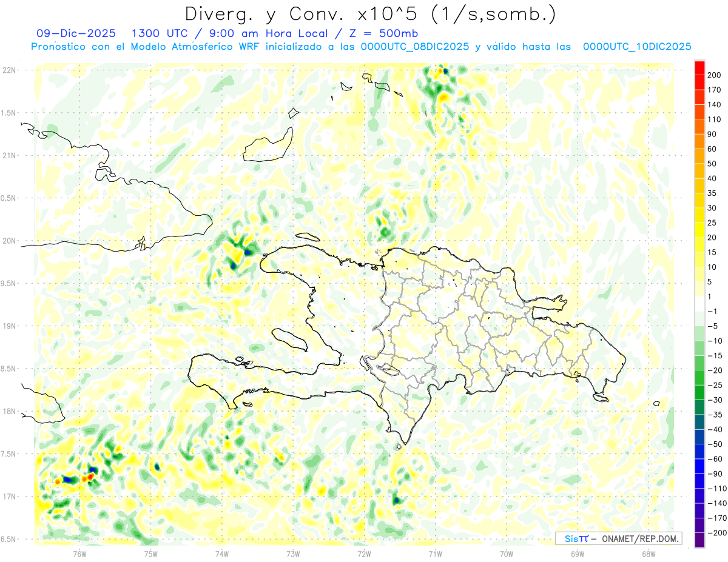728x562 pixels.
Task: Click latitude axis label '21N'
Action: point(10,155)
